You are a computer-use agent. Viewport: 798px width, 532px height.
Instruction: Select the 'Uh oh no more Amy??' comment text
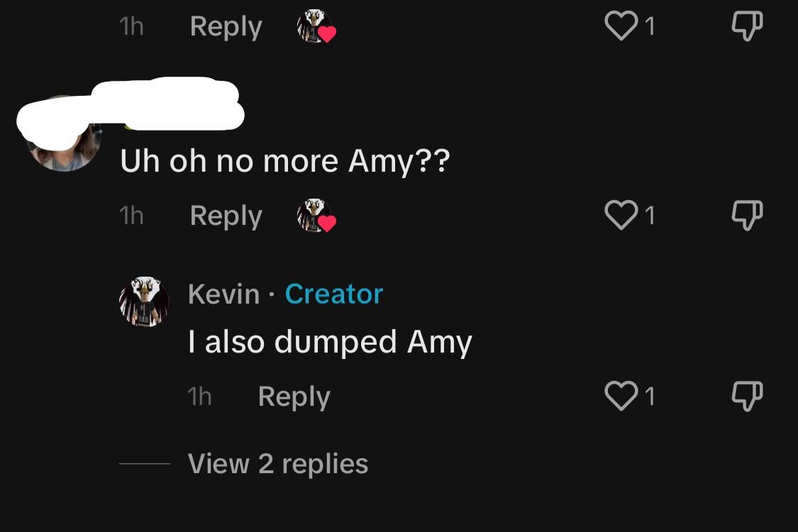(x=285, y=162)
